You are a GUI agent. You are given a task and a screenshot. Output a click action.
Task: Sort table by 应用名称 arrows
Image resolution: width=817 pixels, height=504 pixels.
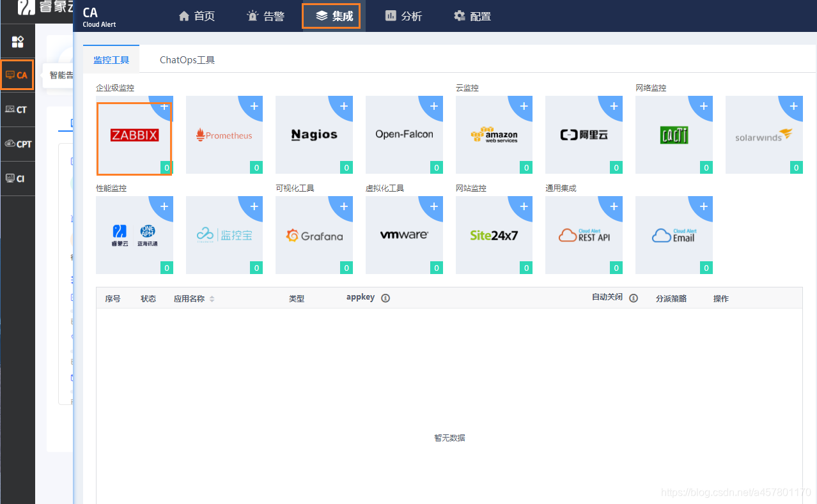click(x=212, y=299)
